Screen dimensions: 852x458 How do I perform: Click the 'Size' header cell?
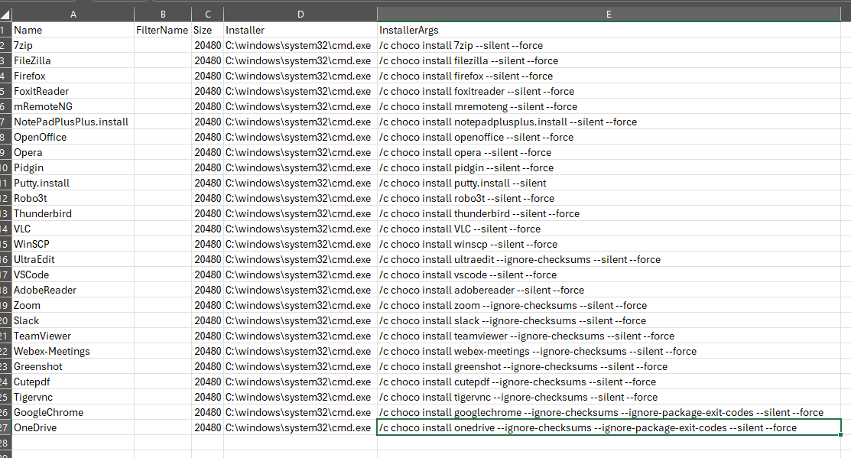(208, 30)
